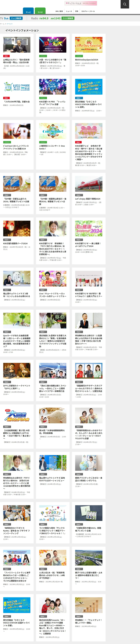Open the One Smile! concert thumbnail
Viewport: 140px width, 644px height.
(53, 131)
